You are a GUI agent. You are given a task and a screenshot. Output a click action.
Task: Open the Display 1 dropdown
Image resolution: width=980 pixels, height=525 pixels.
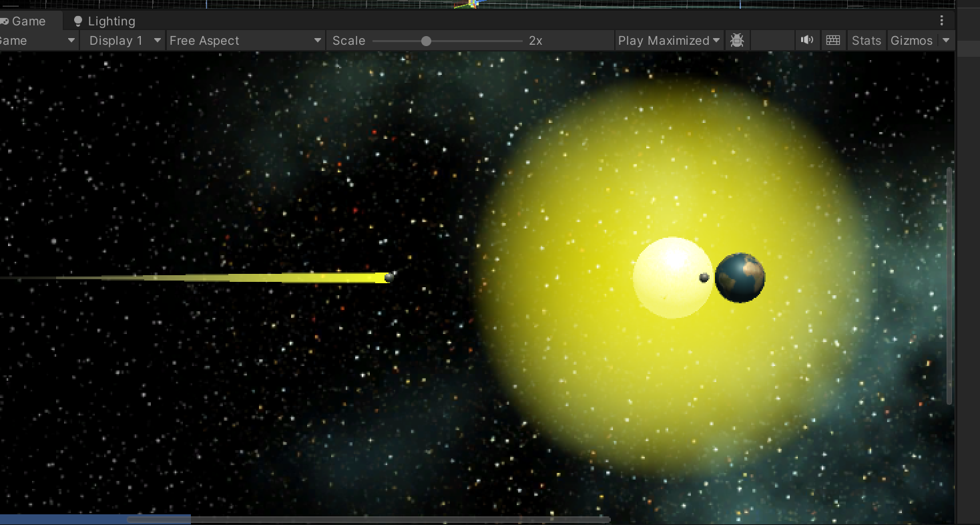(122, 40)
